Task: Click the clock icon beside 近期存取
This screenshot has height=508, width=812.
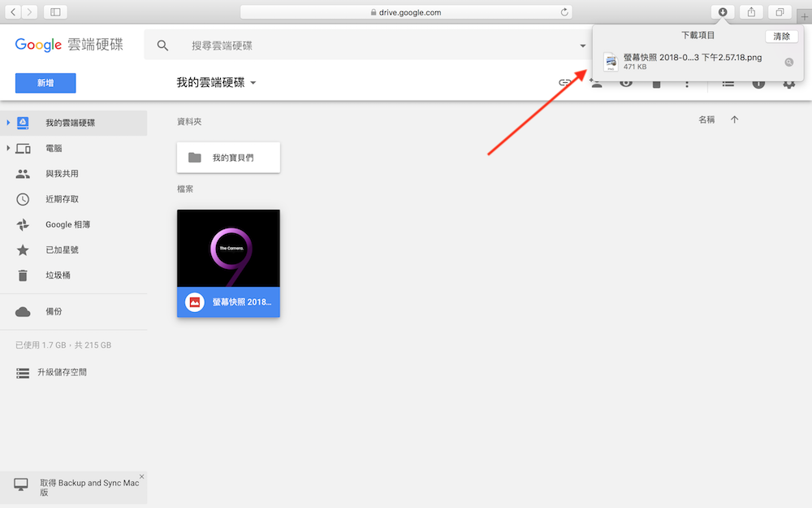Action: pos(23,199)
